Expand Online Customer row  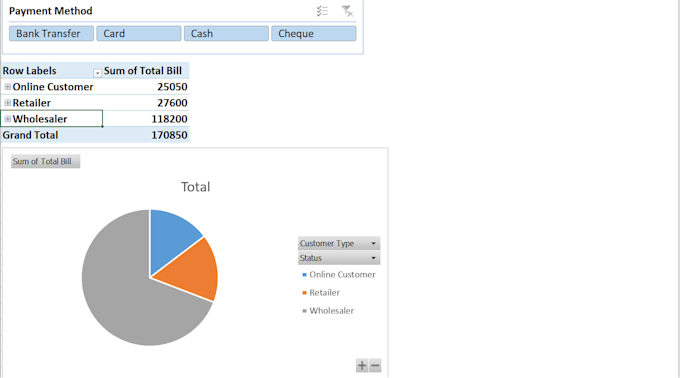pos(7,87)
